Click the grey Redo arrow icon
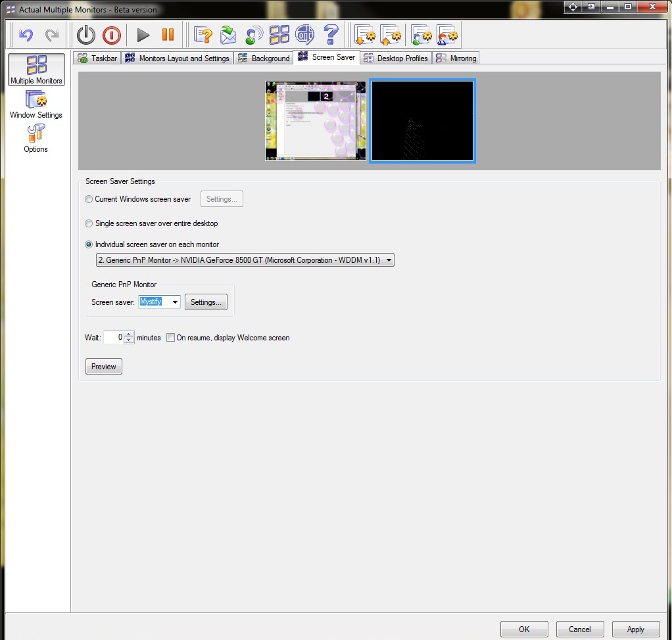 point(53,35)
